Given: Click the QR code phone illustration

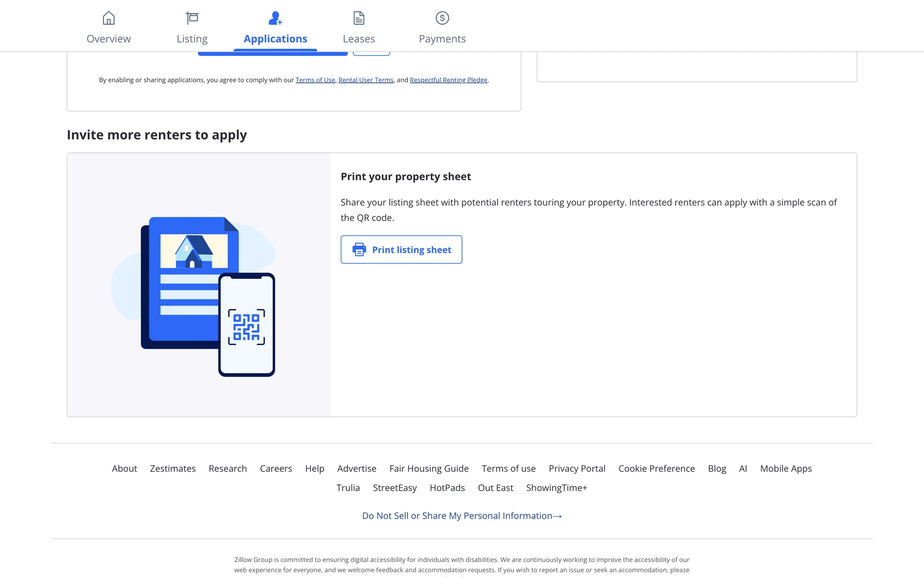Looking at the screenshot, I should coord(246,325).
